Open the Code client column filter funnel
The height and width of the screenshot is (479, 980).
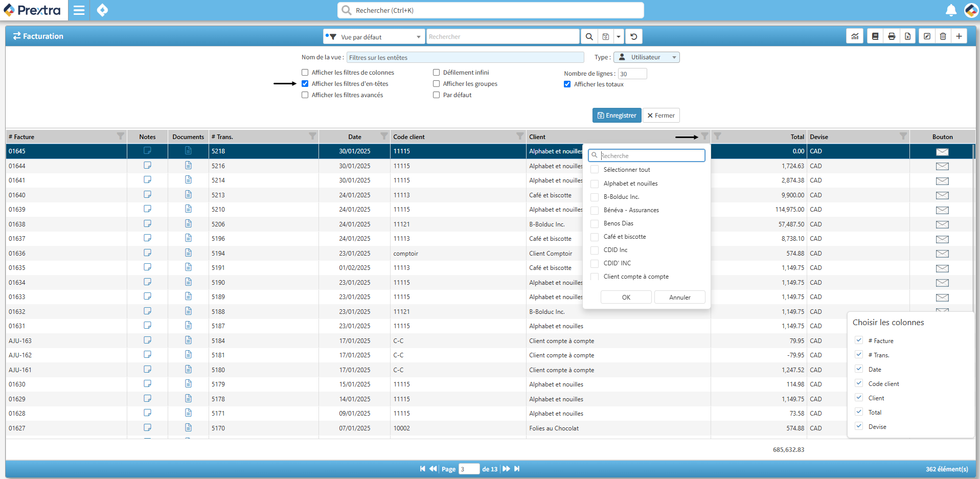point(520,136)
